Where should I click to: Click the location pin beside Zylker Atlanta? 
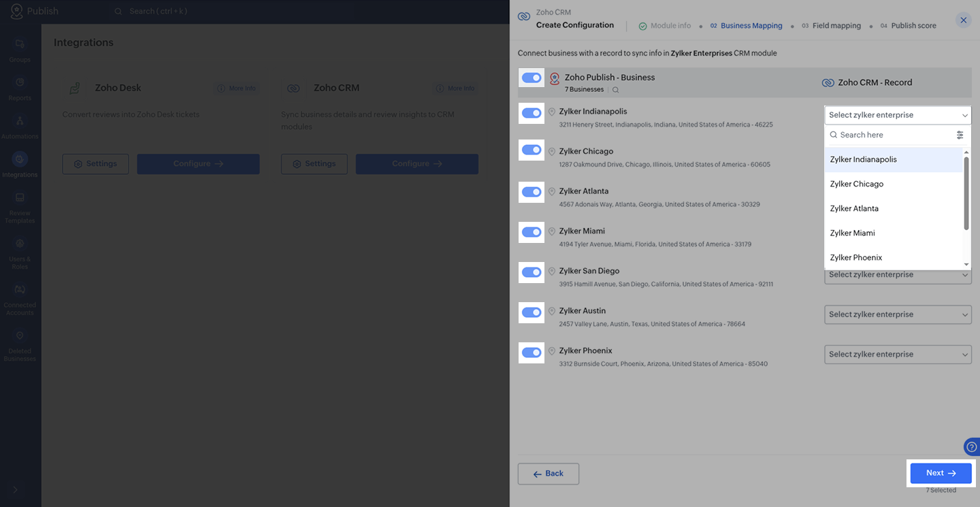552,192
